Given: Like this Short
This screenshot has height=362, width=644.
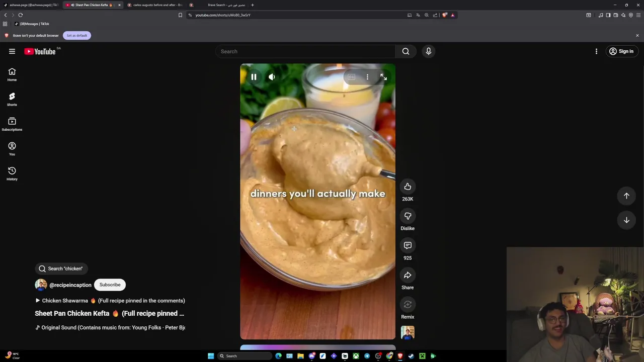Looking at the screenshot, I should pyautogui.click(x=408, y=187).
